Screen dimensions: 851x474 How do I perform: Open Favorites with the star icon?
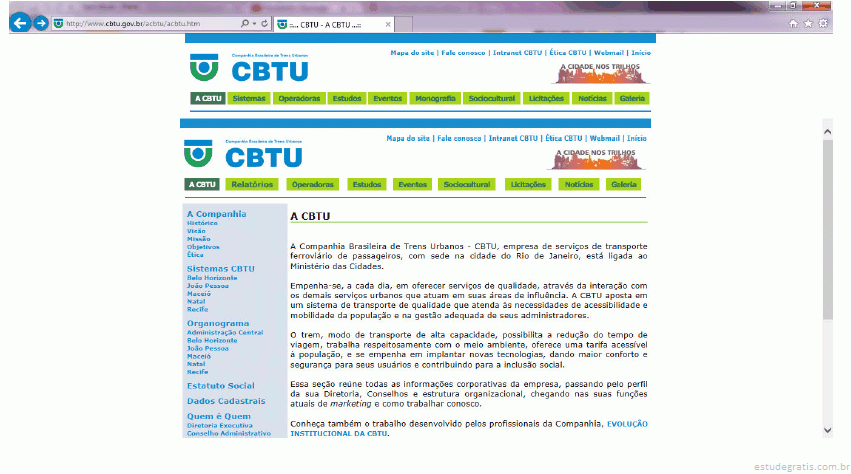coord(808,24)
